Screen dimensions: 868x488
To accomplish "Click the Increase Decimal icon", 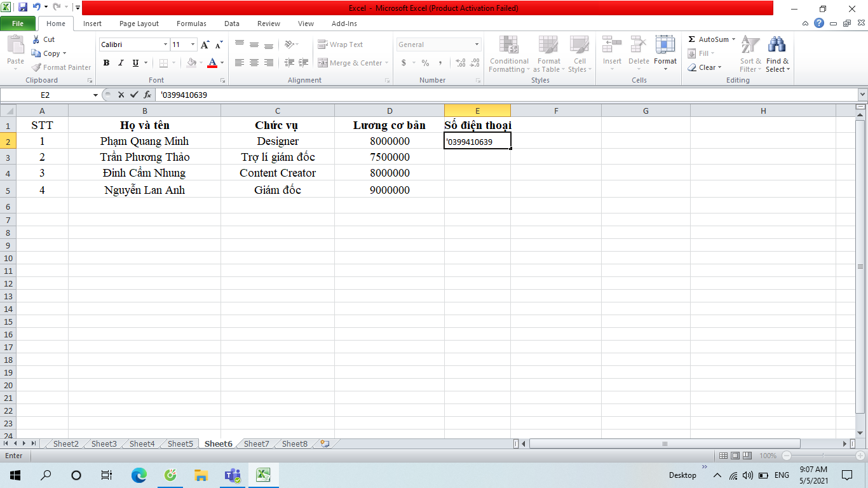I will [x=461, y=63].
